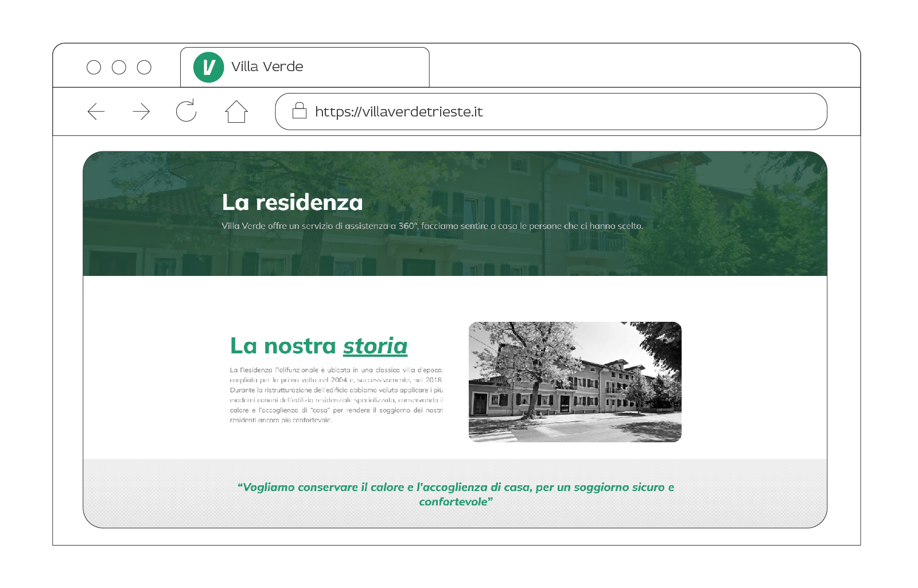Click the Residenza Polifunzionale history paragraph
Screen dimensions: 918x588
(336, 395)
